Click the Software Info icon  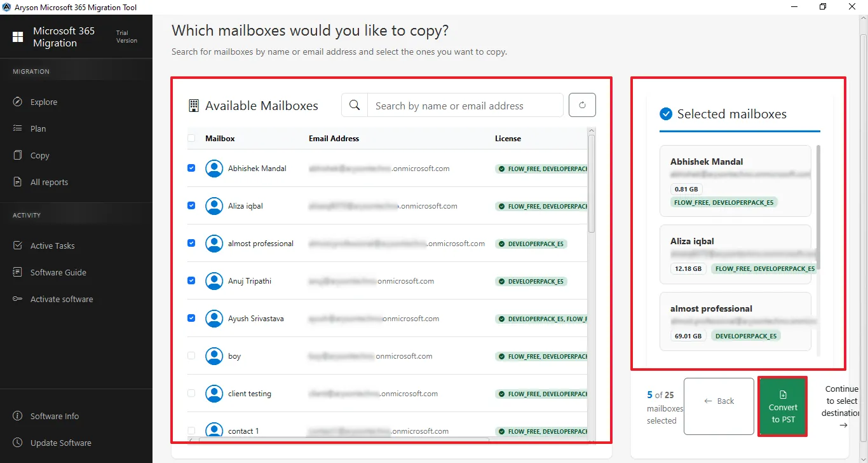tap(18, 416)
